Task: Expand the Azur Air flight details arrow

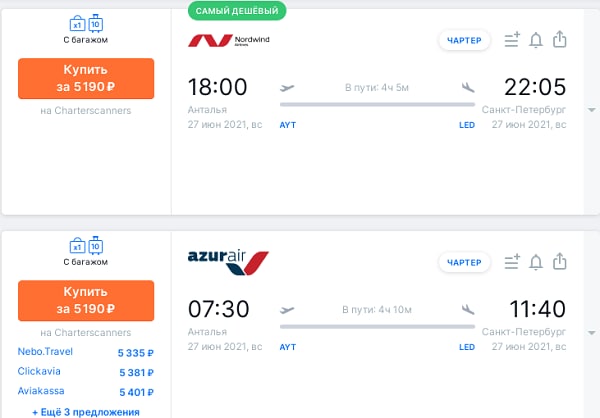Action: 592,333
